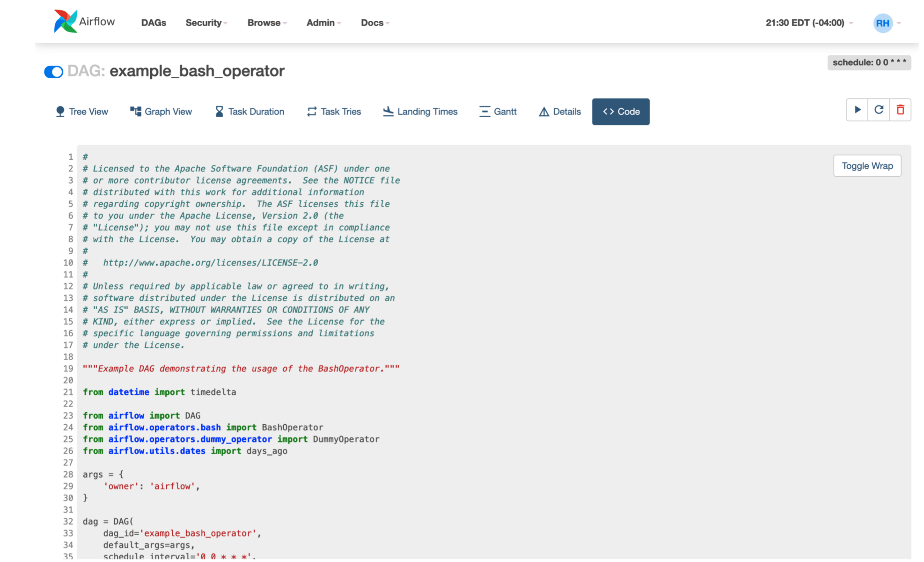This screenshot has height=562, width=924.
Task: Open the 21:30 EDT timezone dropdown
Action: [809, 23]
